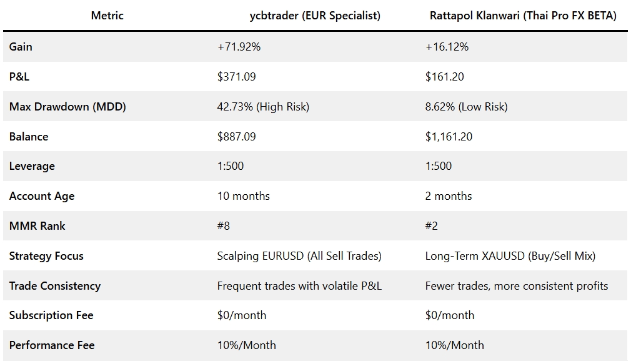This screenshot has height=364, width=631.
Task: Click the Max Drawdown (MDD) row label
Action: 67,107
